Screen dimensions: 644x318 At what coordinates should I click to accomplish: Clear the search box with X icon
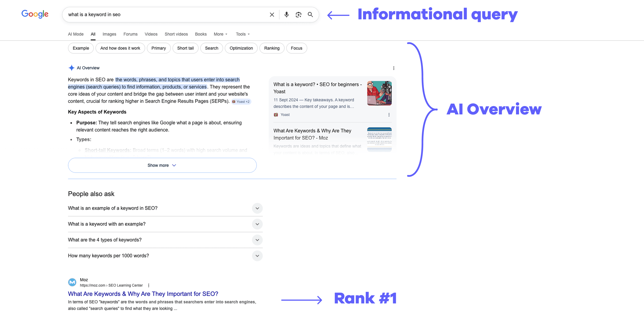click(x=272, y=15)
